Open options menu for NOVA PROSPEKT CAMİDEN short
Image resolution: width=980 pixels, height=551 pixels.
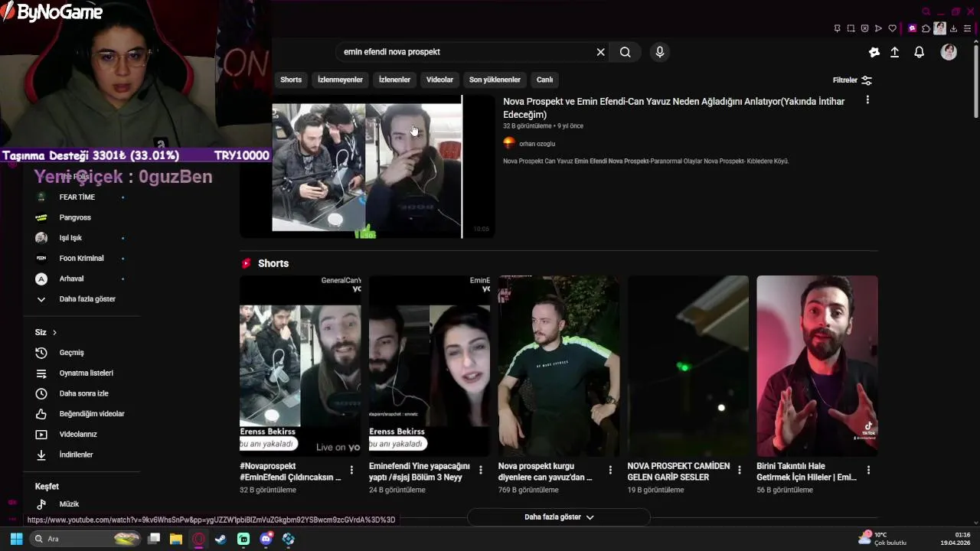click(x=739, y=470)
